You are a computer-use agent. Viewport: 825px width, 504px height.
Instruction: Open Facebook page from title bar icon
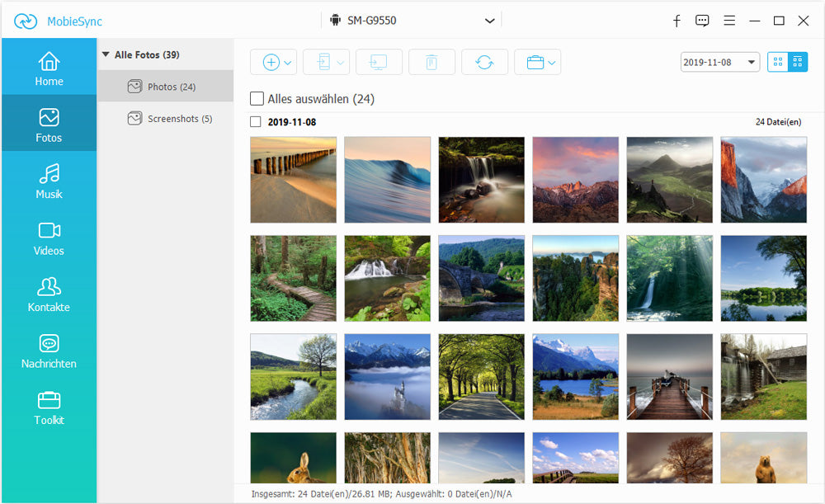[x=676, y=21]
